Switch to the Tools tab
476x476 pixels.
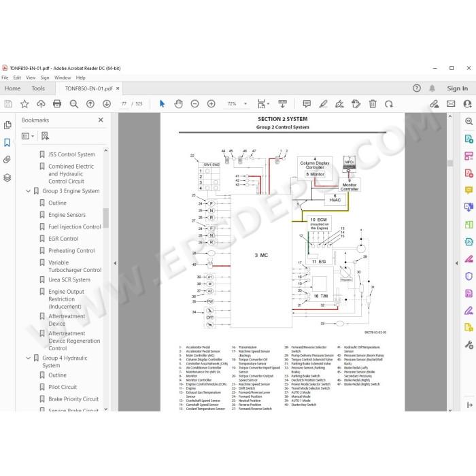38,88
